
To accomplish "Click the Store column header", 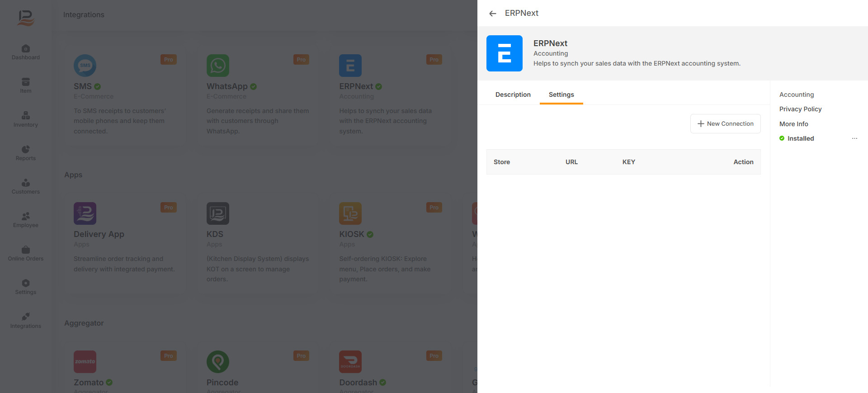I will click(502, 162).
